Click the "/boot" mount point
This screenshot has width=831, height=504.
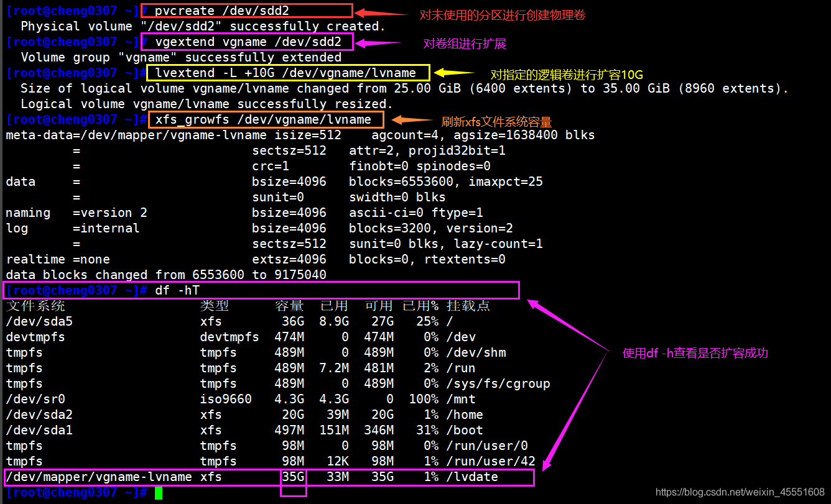click(465, 430)
